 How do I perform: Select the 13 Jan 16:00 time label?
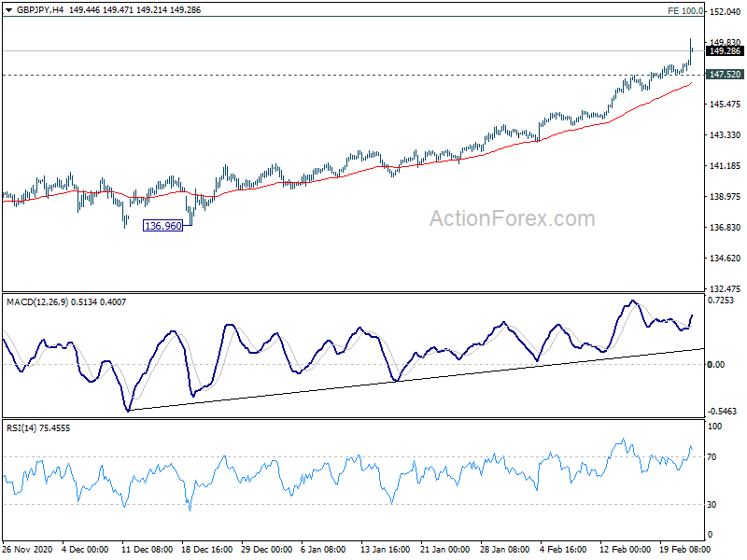click(x=386, y=550)
